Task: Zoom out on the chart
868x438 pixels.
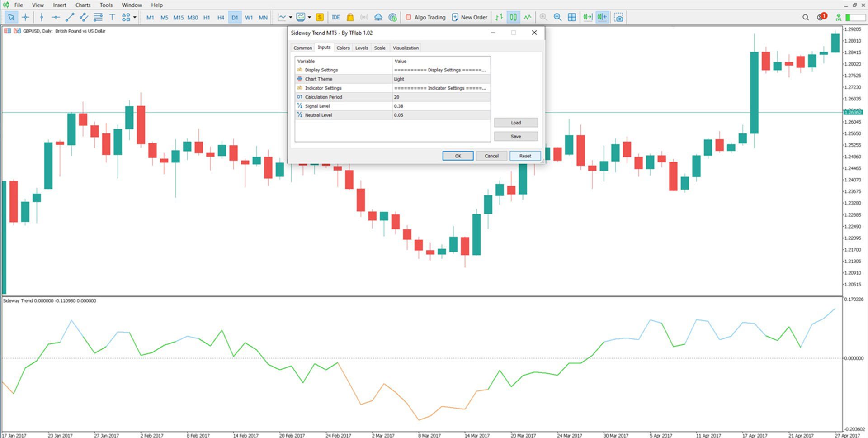Action: (x=557, y=17)
